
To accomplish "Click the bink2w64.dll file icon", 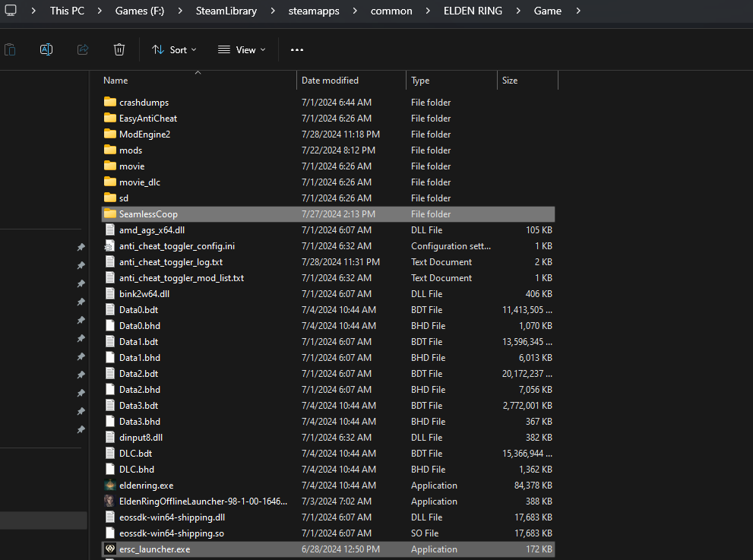I will pos(110,293).
